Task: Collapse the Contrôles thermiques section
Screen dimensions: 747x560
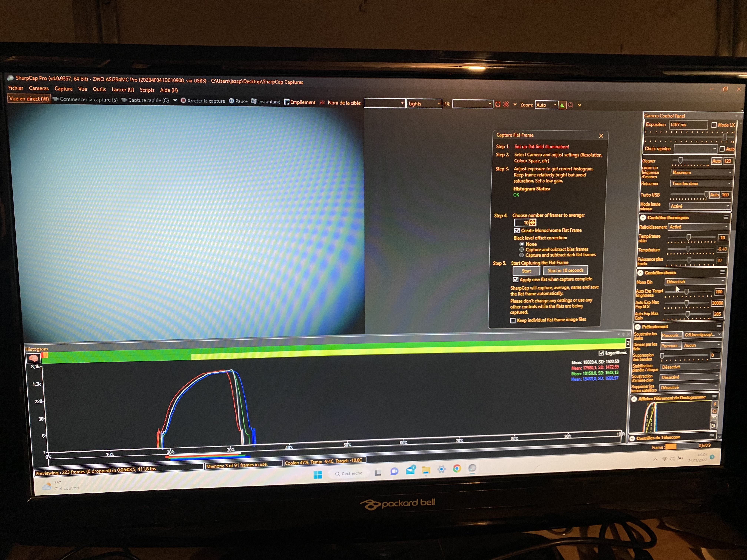Action: (x=643, y=218)
